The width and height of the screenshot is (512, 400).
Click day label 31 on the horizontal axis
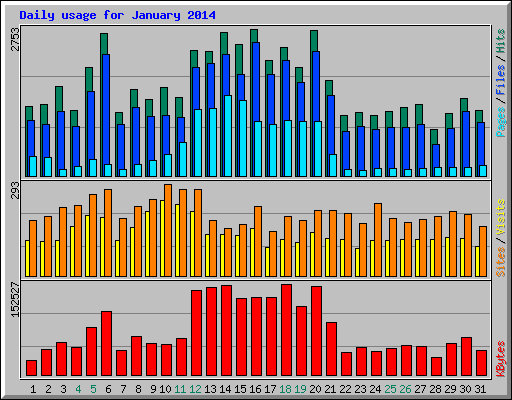click(480, 389)
